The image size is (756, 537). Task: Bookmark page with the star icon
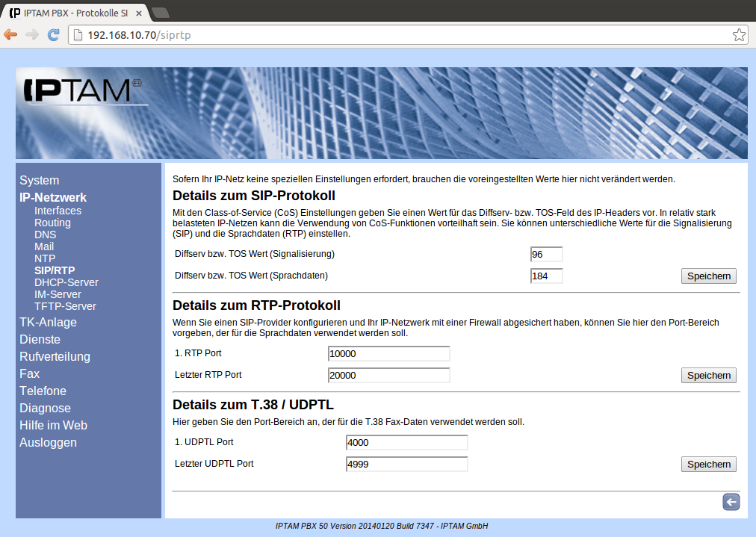tap(738, 35)
